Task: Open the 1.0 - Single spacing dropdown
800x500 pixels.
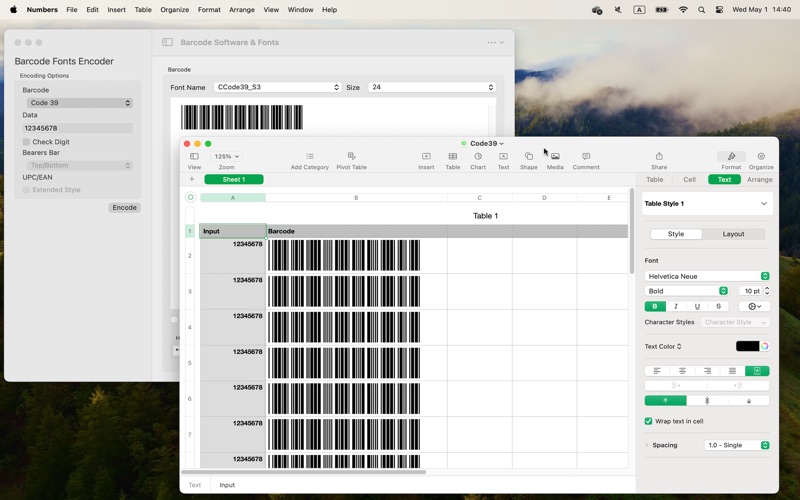Action: click(737, 445)
